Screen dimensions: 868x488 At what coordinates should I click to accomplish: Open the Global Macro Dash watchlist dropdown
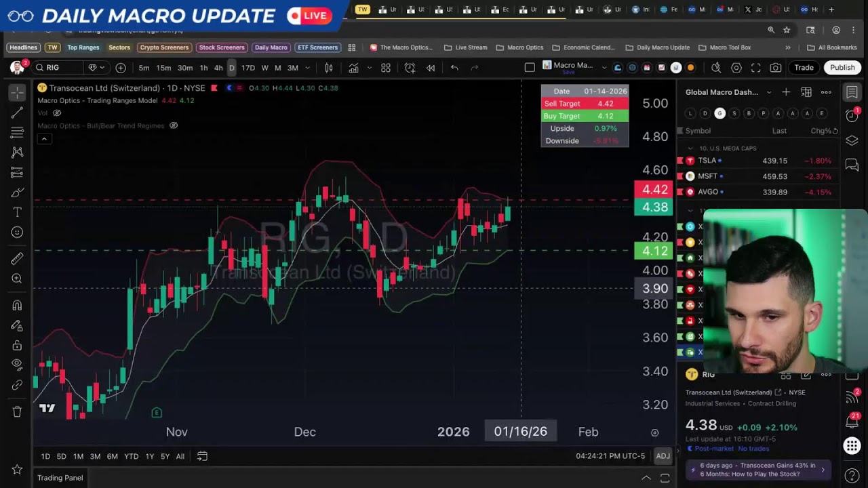pyautogui.click(x=769, y=92)
